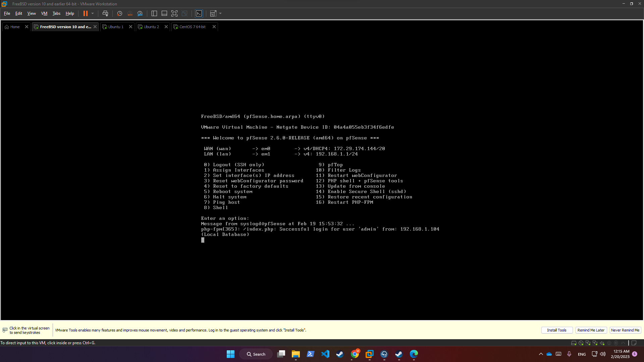Toggle the VM pause button

[86, 13]
